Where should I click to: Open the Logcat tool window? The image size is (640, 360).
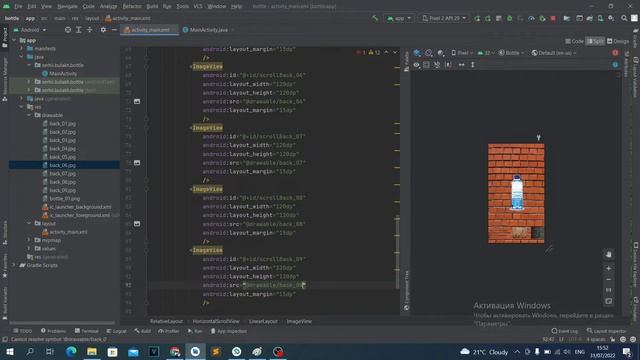(x=116, y=331)
